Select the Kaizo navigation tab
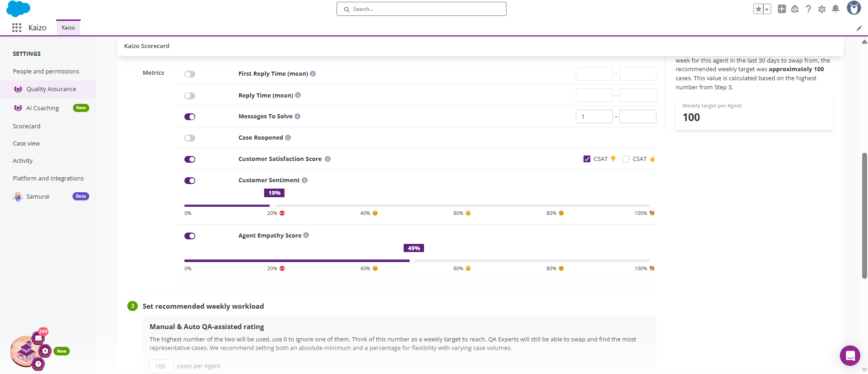The width and height of the screenshot is (868, 374). [68, 28]
